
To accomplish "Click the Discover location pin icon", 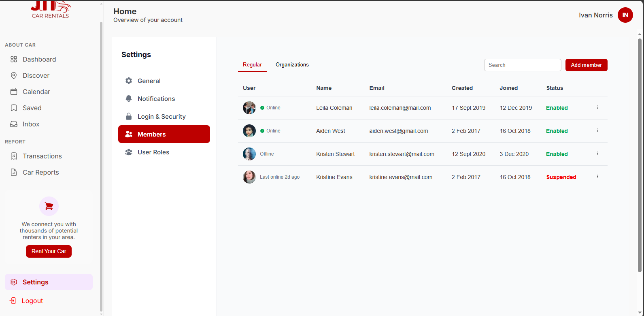I will coord(14,75).
